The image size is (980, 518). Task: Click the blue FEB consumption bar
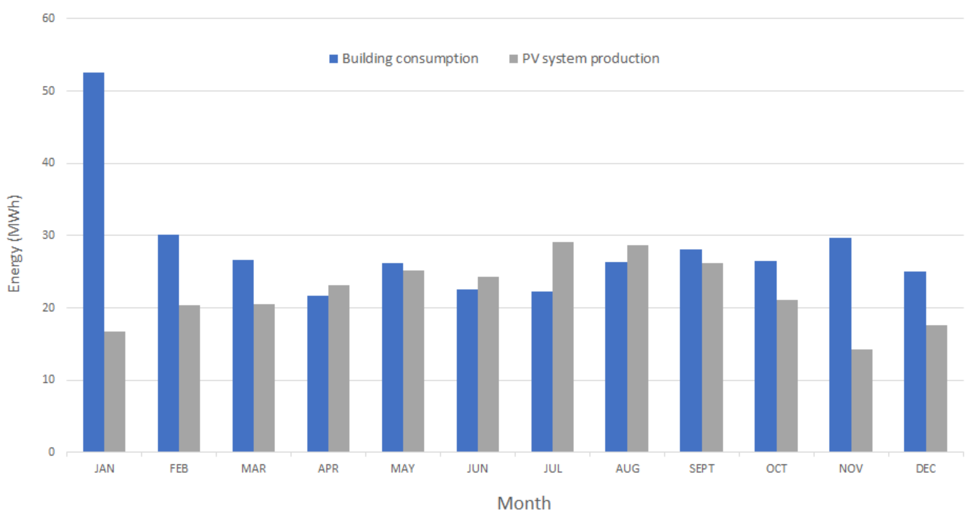[x=168, y=343]
